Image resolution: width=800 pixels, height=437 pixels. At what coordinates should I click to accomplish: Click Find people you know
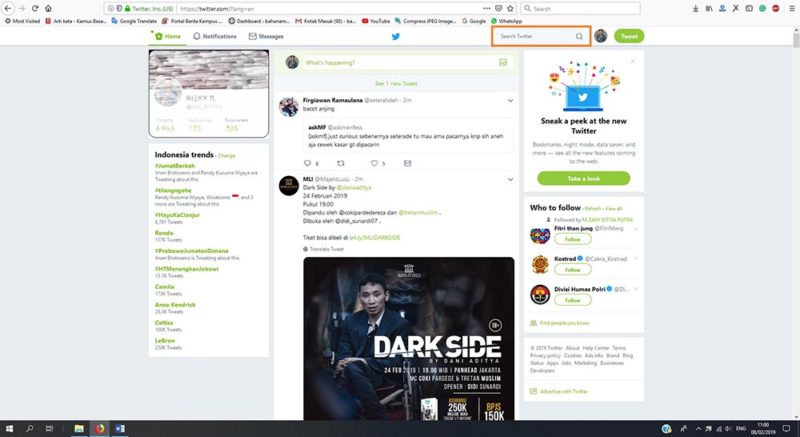(564, 323)
